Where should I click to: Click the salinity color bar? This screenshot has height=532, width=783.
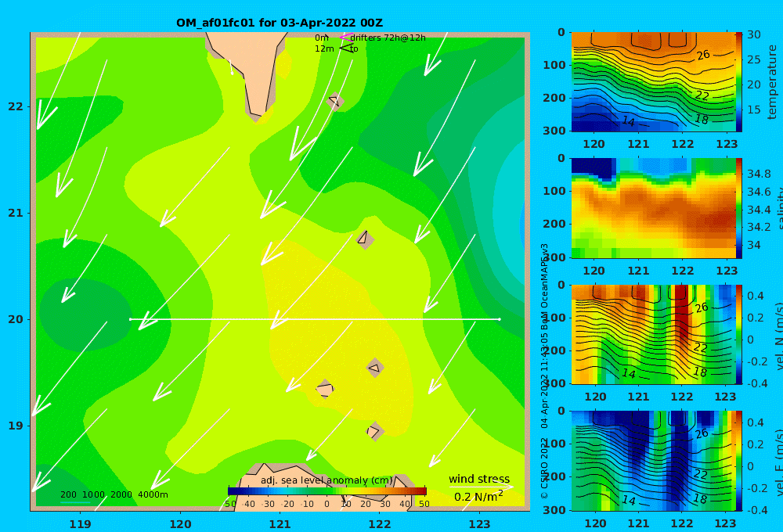coord(738,208)
